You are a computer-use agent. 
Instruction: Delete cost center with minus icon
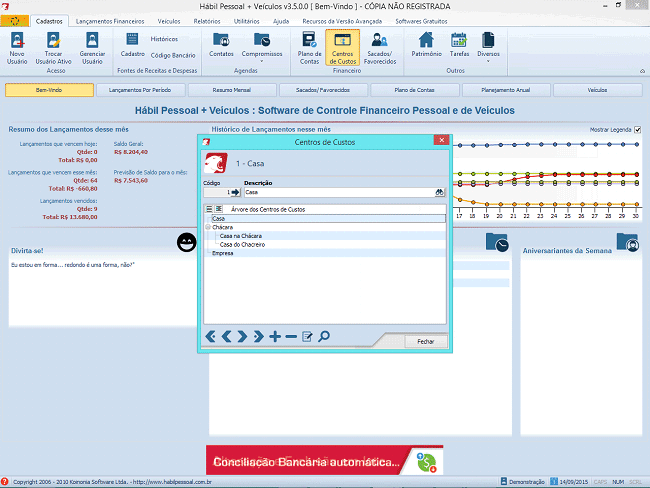pyautogui.click(x=291, y=336)
